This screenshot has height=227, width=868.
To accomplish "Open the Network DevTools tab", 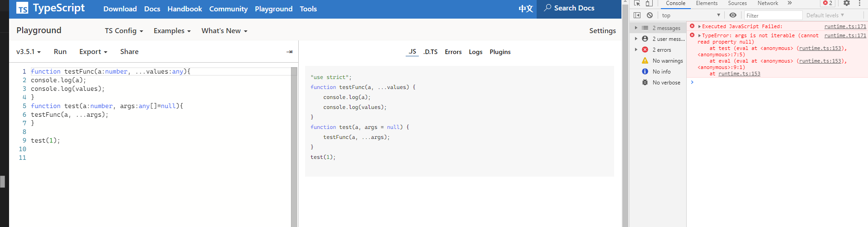I will pos(767,3).
